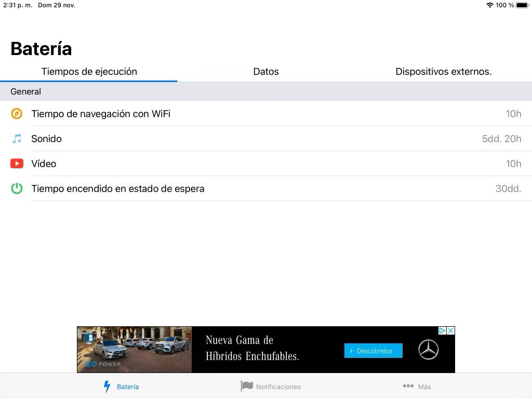Click the Descúbrelos button in the ad

point(373,351)
